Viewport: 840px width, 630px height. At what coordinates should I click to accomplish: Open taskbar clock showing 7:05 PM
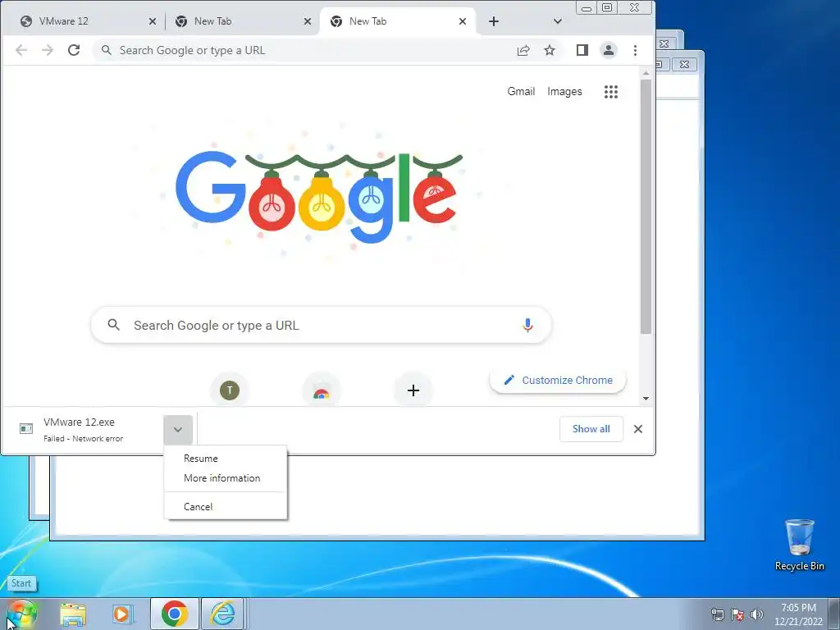(x=798, y=614)
